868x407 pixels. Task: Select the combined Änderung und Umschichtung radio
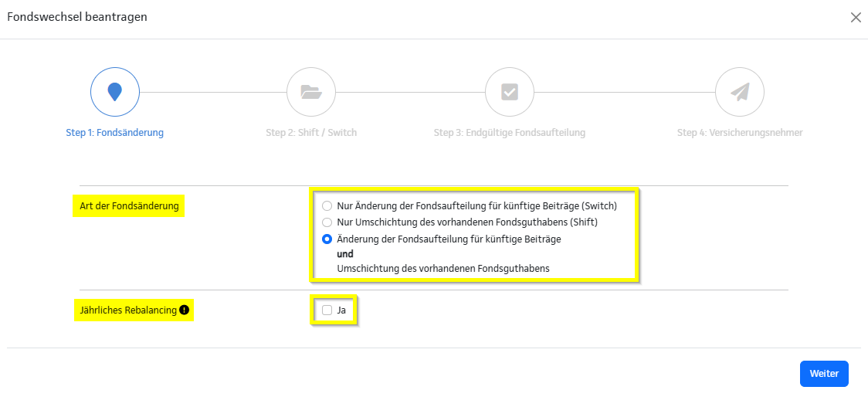[327, 239]
